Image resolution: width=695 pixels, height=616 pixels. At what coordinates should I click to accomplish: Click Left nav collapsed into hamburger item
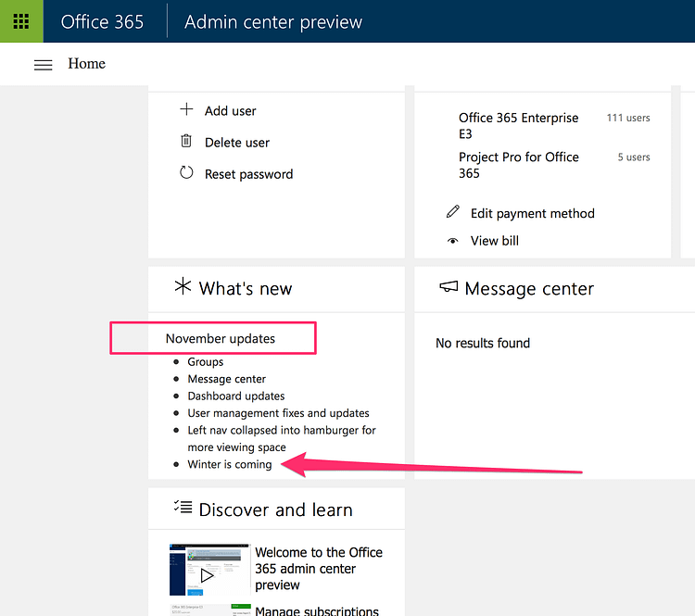pos(282,439)
